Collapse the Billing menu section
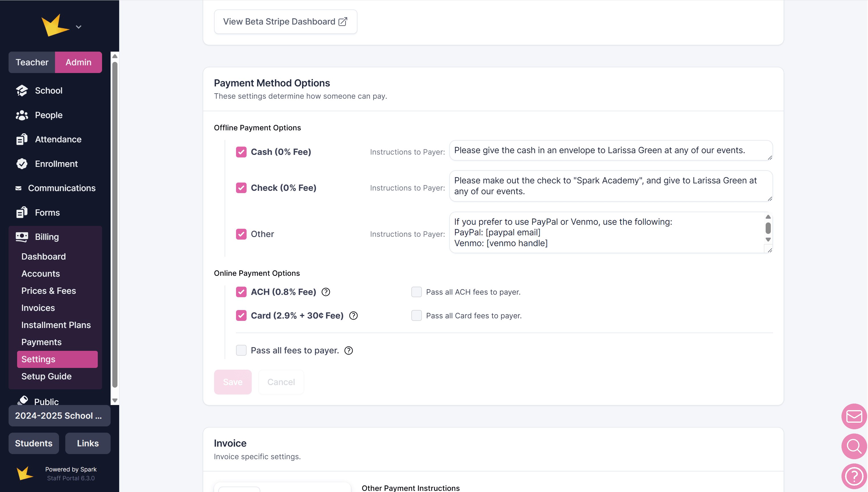The image size is (868, 492). (47, 237)
